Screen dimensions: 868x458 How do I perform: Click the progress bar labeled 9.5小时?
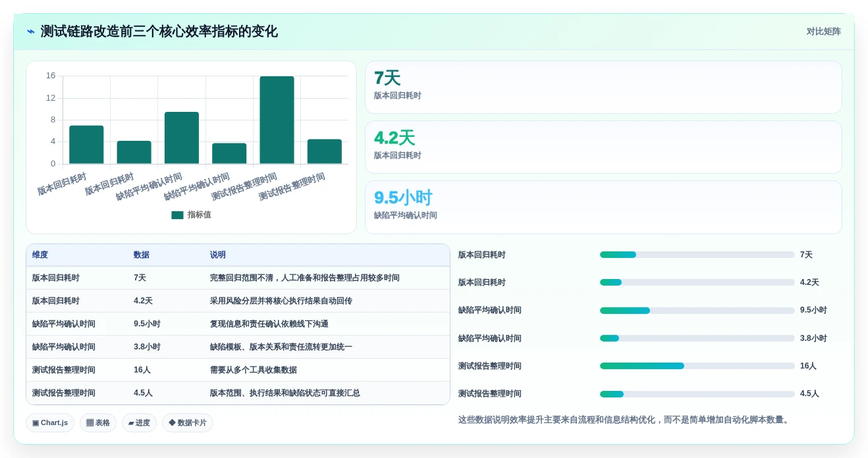tap(697, 311)
